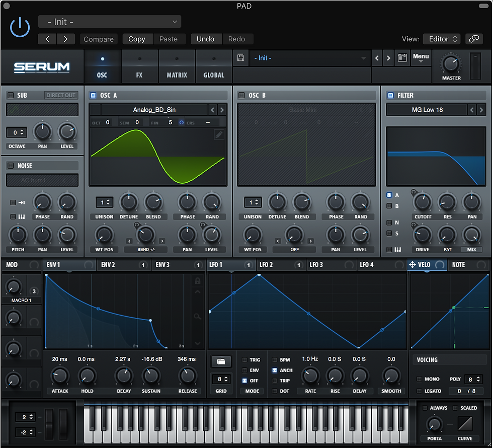Image resolution: width=493 pixels, height=448 pixels.
Task: Click the noise one-shot arrow icon
Action: (22, 202)
